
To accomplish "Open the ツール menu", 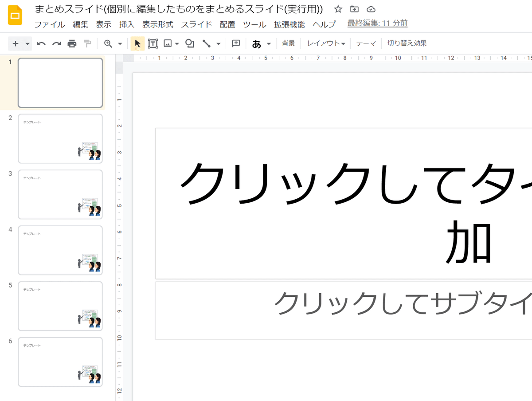I will coord(254,24).
